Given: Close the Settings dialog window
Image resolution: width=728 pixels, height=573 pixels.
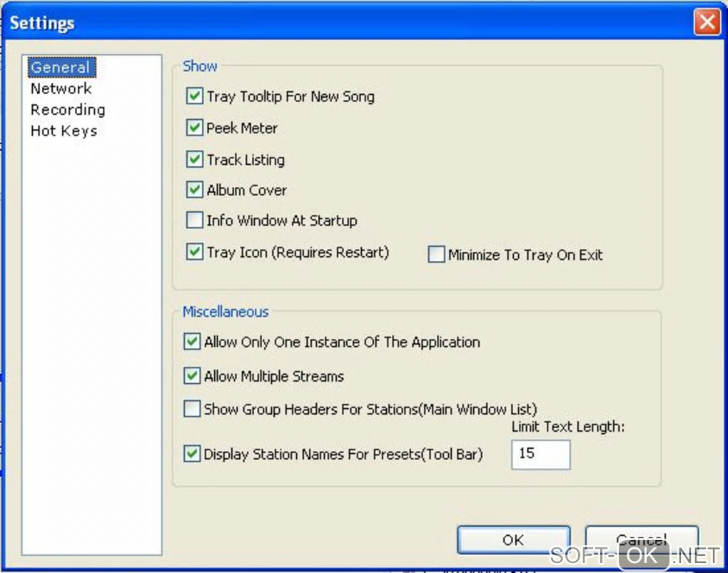Looking at the screenshot, I should [x=707, y=22].
